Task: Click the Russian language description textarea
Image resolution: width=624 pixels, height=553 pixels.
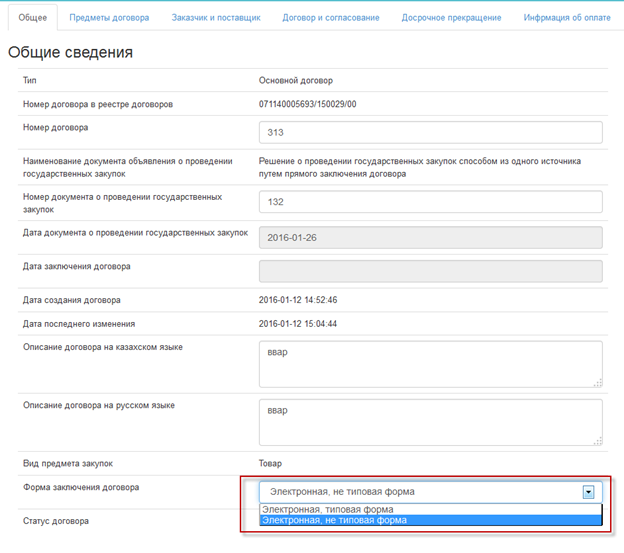Action: (431, 423)
